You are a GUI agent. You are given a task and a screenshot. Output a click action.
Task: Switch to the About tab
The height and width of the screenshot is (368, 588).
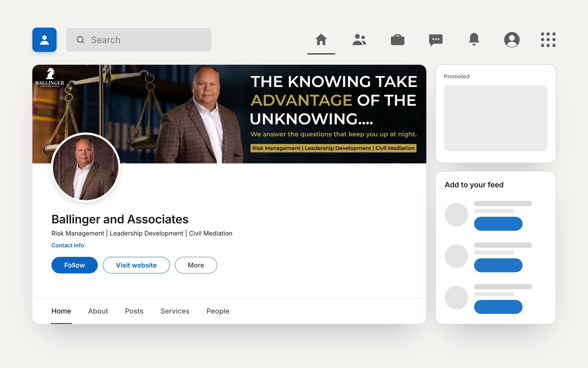click(98, 311)
